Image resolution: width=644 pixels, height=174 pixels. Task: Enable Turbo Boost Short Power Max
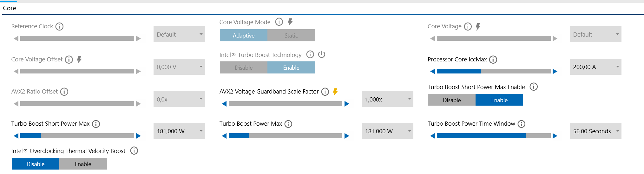(499, 100)
